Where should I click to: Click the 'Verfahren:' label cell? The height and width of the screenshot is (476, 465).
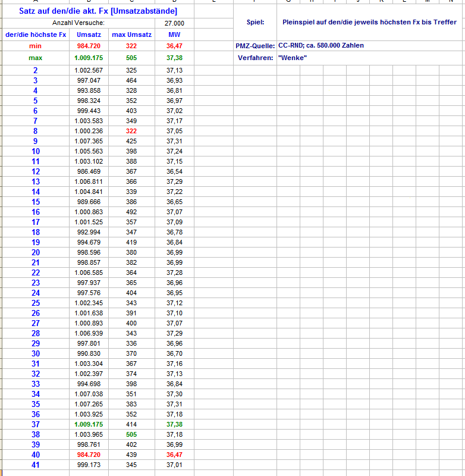255,58
